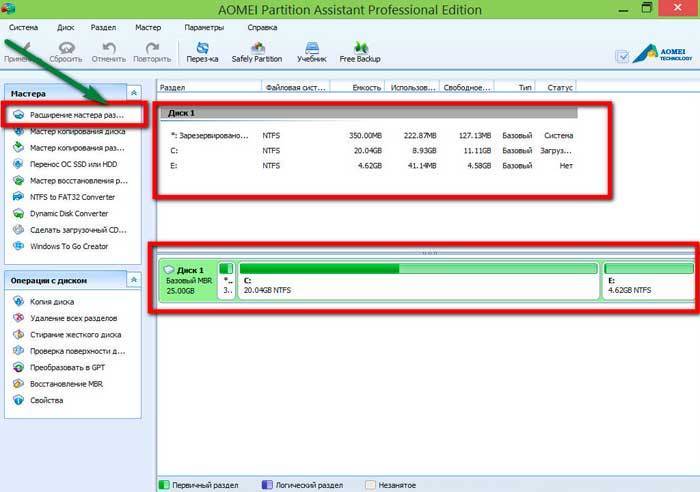Click the Диск 1 group header in table
Image resolution: width=700 pixels, height=492 pixels.
point(369,113)
